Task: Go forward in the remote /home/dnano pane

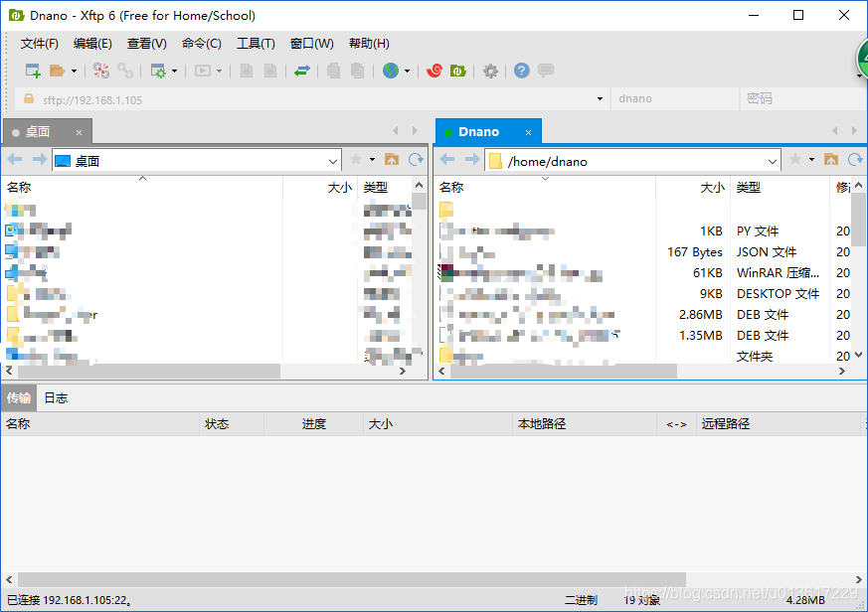Action: (x=471, y=160)
